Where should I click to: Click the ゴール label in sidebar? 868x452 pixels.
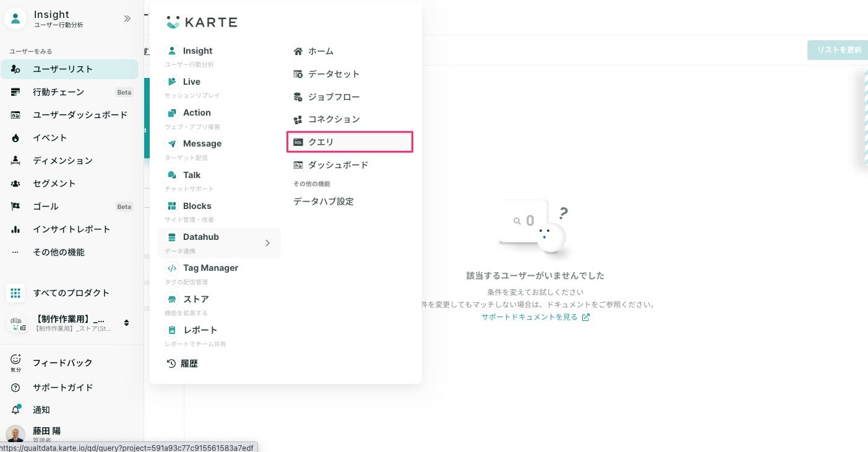46,207
